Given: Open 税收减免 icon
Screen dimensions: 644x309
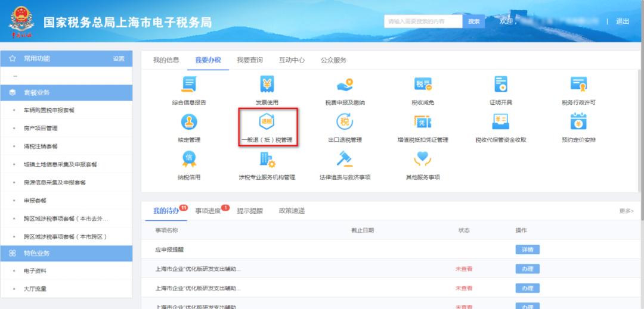Looking at the screenshot, I should (422, 85).
